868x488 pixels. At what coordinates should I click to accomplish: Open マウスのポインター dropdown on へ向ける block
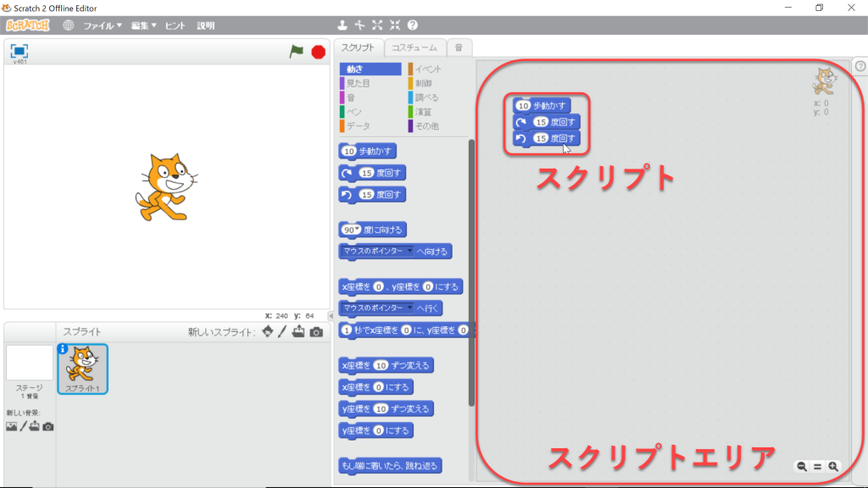point(409,251)
